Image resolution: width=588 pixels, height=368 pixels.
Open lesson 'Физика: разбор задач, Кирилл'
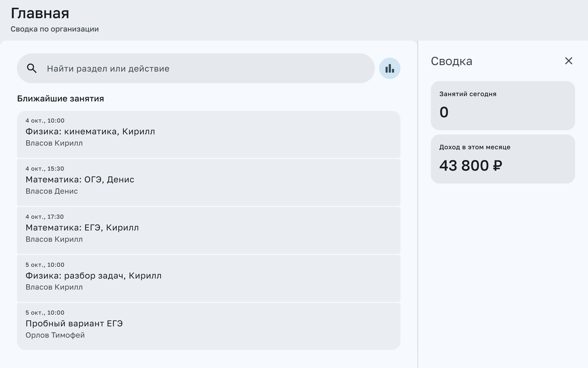209,278
